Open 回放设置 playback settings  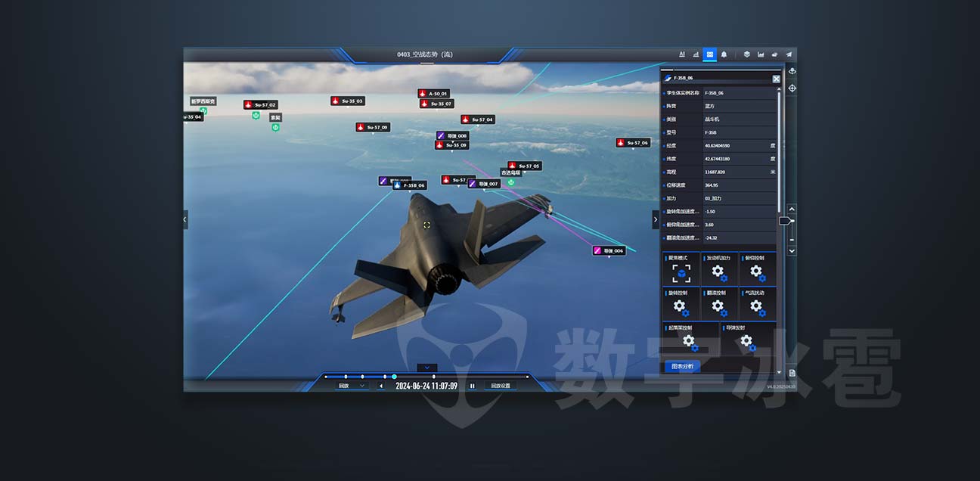click(501, 386)
